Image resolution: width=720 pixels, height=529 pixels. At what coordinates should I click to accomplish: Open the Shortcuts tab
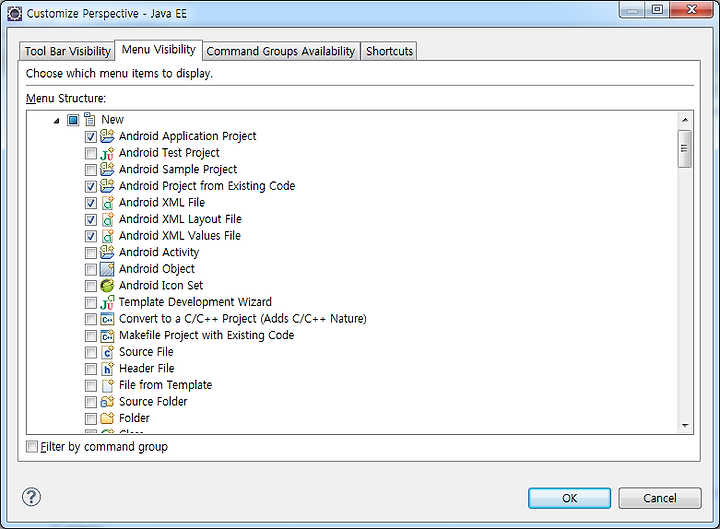pyautogui.click(x=389, y=51)
